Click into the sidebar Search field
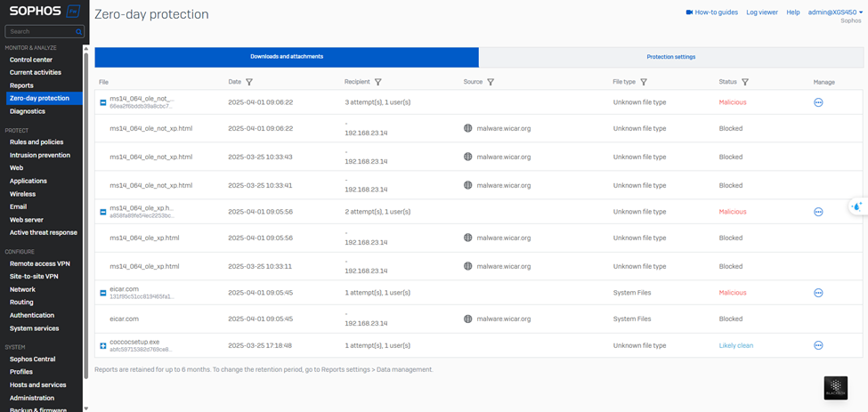Image resolution: width=868 pixels, height=412 pixels. tap(40, 32)
